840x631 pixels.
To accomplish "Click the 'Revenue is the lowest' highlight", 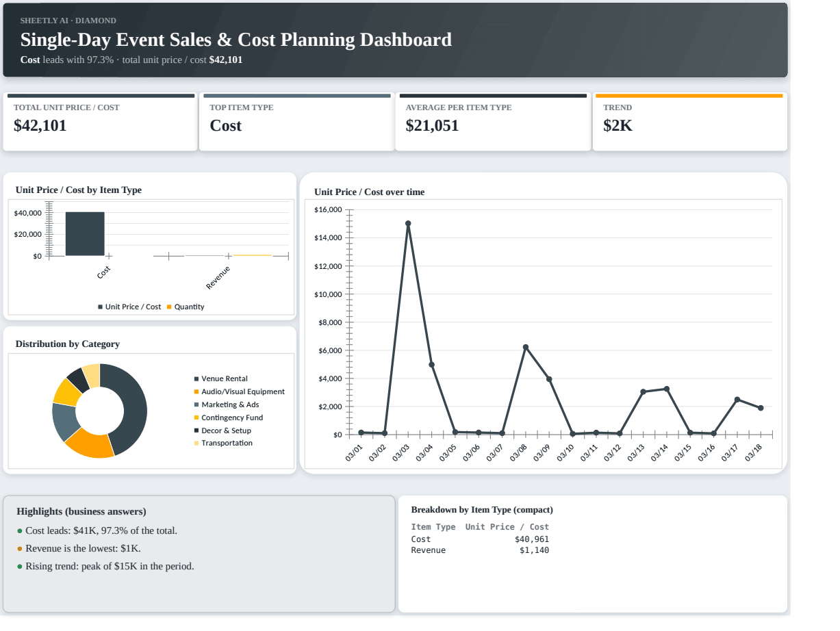I will tap(84, 548).
